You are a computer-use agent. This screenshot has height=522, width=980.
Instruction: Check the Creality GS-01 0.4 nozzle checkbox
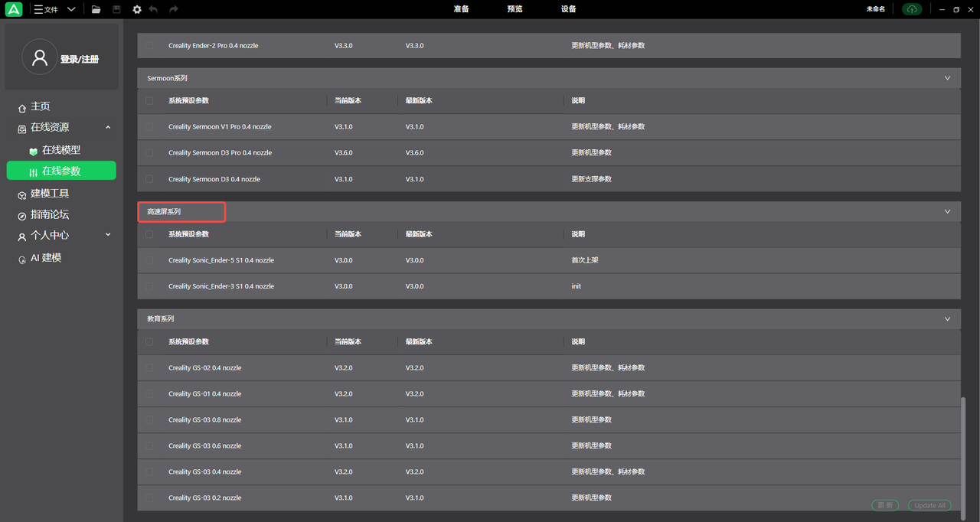(x=149, y=393)
